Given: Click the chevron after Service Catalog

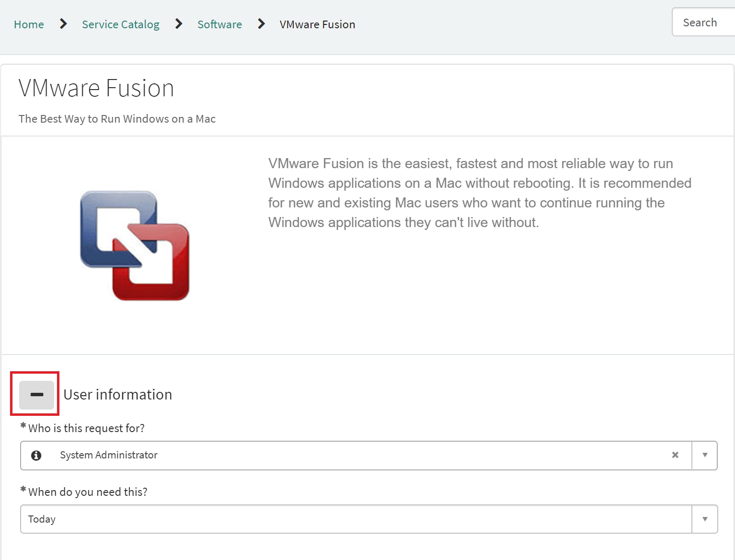Looking at the screenshot, I should click(x=179, y=23).
